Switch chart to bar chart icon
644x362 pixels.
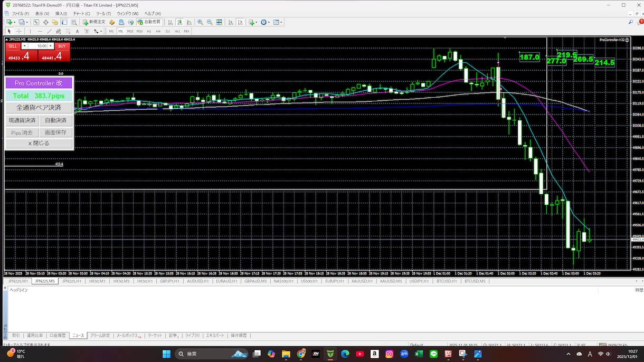point(170,22)
